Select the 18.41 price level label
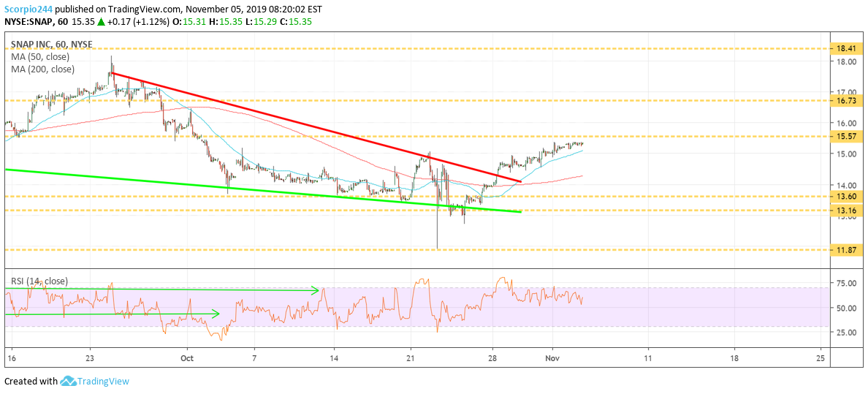The image size is (868, 394). 844,49
